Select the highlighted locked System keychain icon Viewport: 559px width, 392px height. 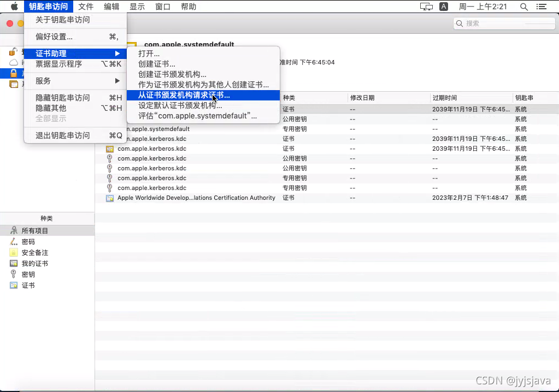14,73
